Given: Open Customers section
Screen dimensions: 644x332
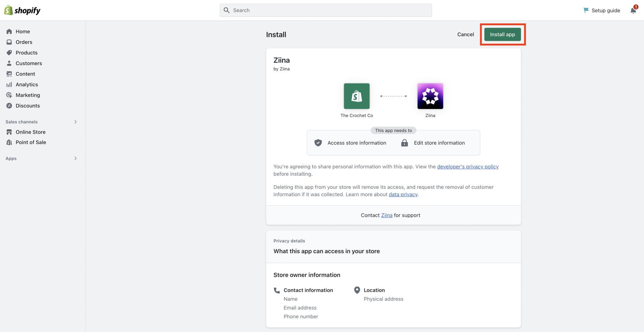Looking at the screenshot, I should click(29, 63).
